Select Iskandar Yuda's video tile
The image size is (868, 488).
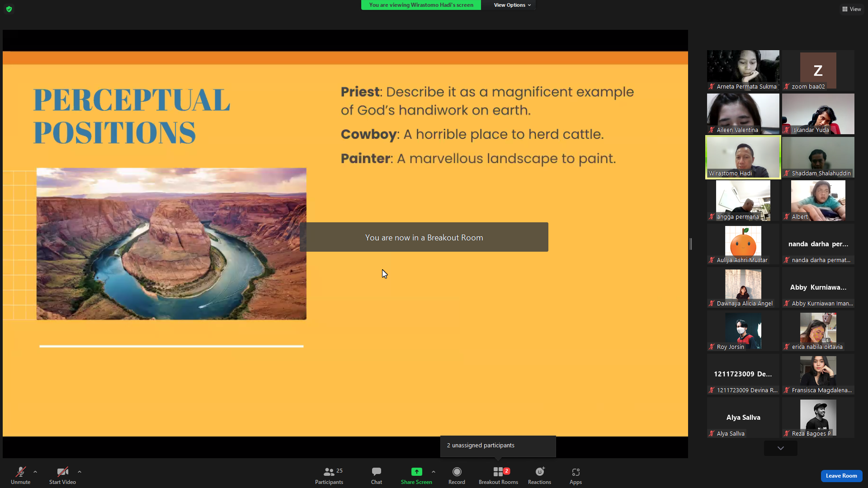818,114
